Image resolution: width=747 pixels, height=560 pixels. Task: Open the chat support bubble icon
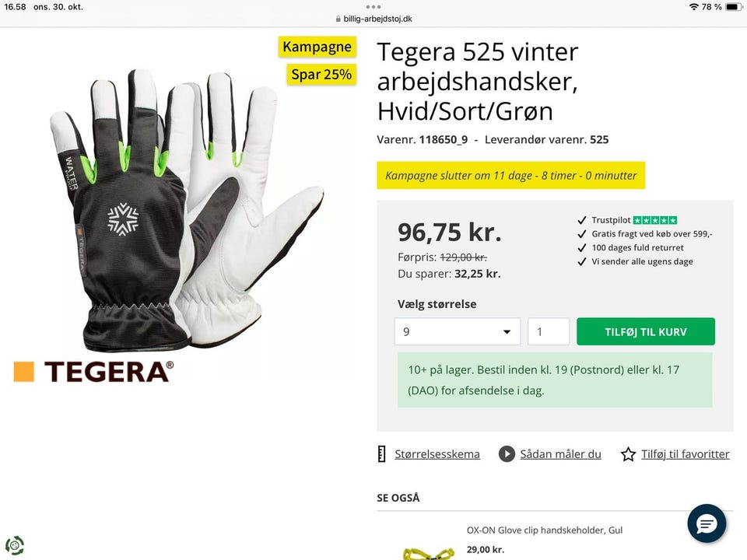coord(707,523)
